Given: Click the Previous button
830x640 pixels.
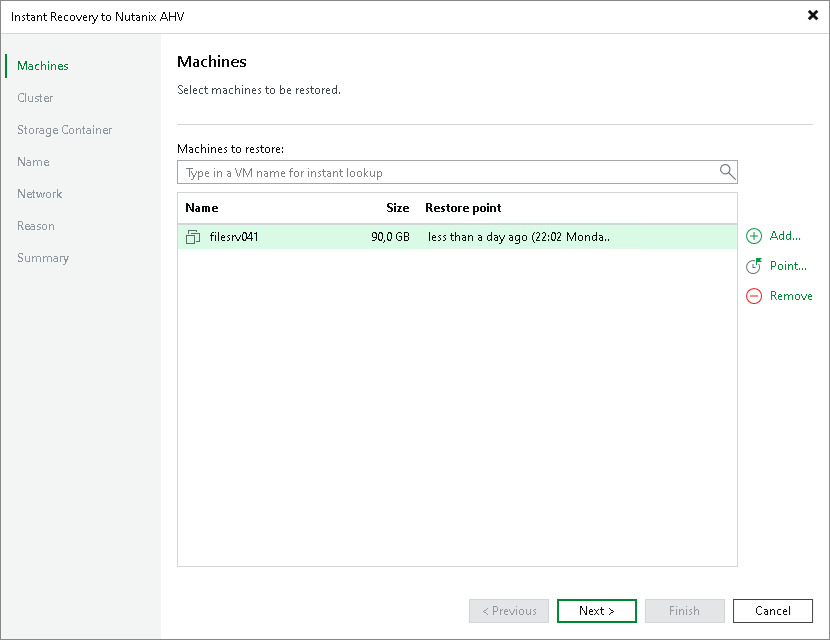Looking at the screenshot, I should pos(509,611).
